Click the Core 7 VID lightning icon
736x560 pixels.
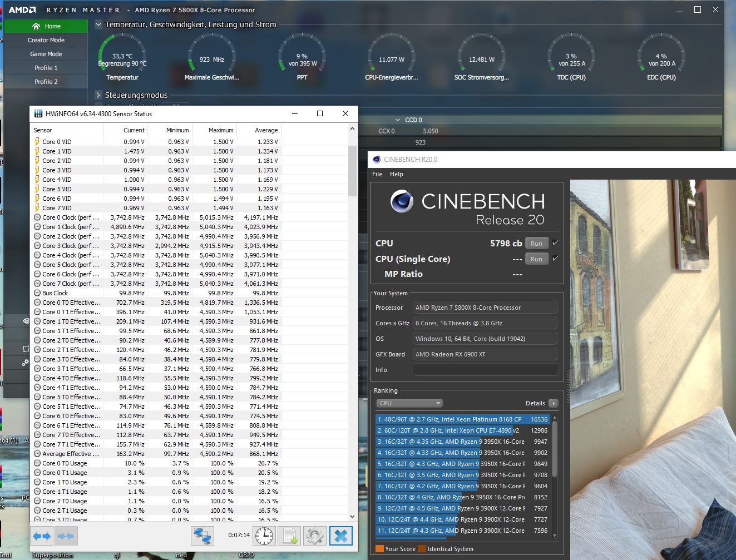[37, 208]
